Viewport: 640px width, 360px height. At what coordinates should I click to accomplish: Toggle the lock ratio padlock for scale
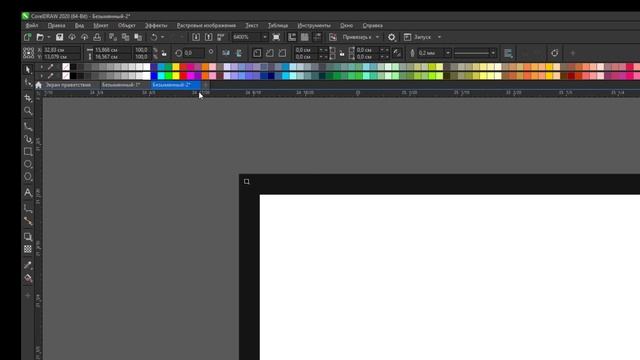coord(164,53)
